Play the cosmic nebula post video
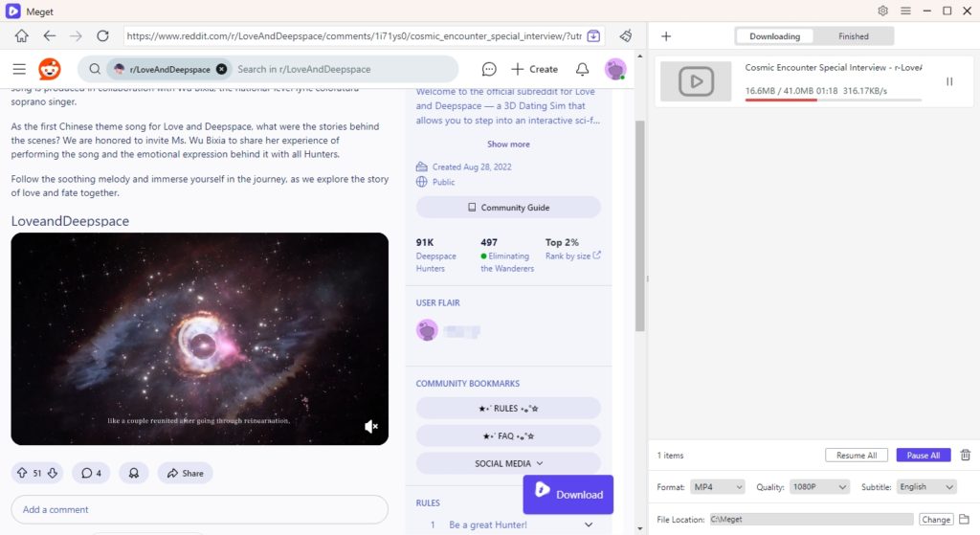This screenshot has width=980, height=535. coord(199,339)
